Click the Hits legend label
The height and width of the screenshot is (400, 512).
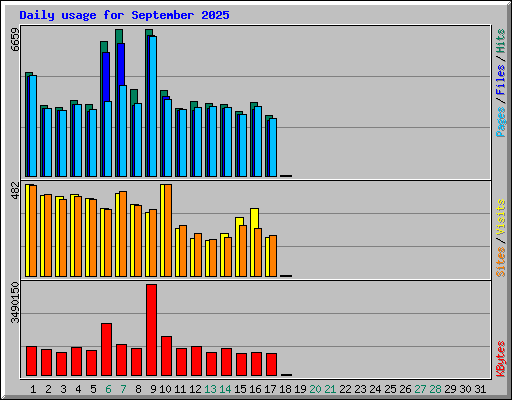pyautogui.click(x=500, y=41)
